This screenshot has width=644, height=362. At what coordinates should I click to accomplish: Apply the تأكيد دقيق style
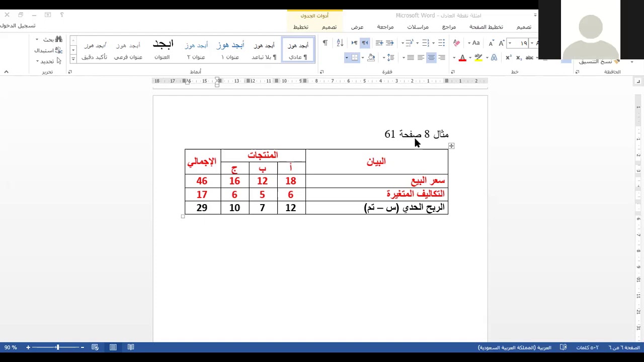(x=95, y=50)
